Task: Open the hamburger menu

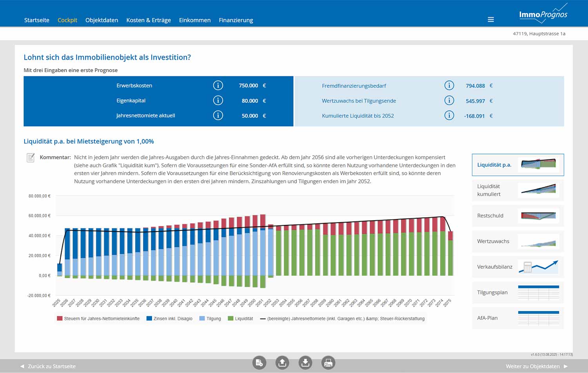Action: pos(490,20)
